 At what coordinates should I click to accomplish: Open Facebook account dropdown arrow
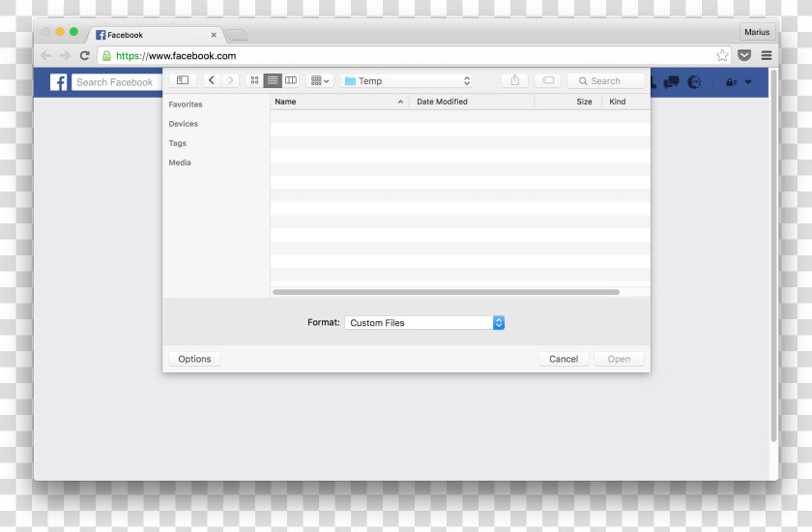(x=748, y=82)
